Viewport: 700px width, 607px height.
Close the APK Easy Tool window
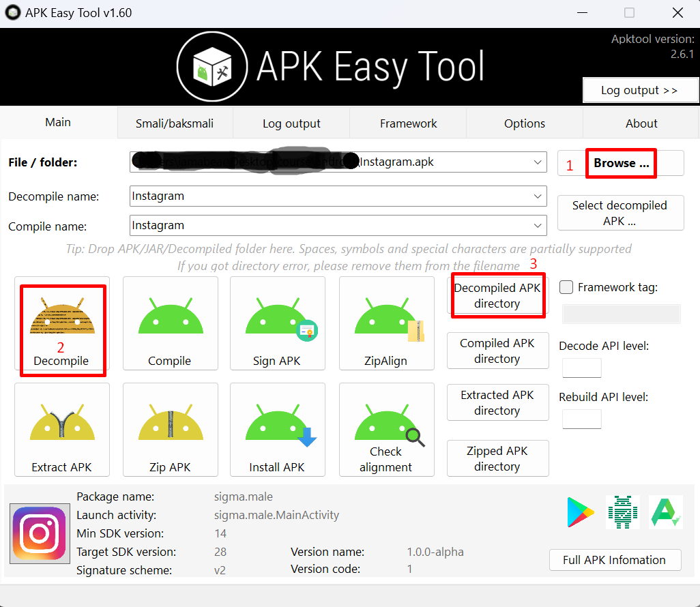click(x=677, y=12)
